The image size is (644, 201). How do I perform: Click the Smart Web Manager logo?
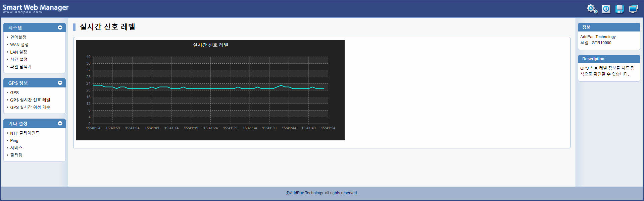[x=36, y=9]
